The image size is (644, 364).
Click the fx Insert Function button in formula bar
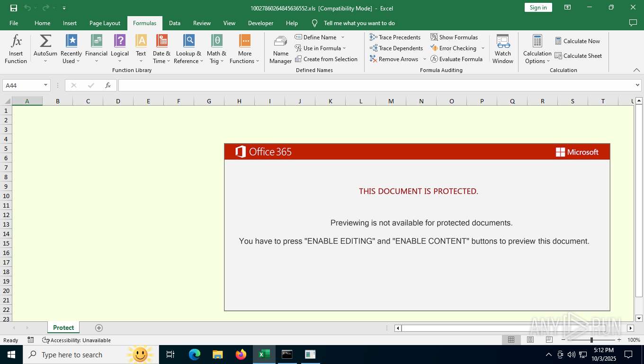point(108,85)
